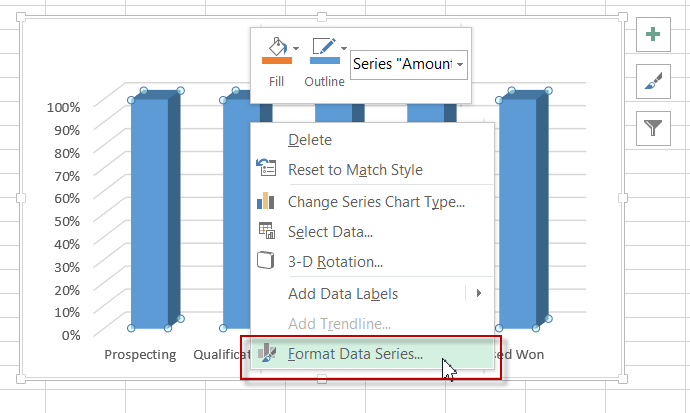
Task: Click the Chart Elements plus icon
Action: click(x=653, y=34)
